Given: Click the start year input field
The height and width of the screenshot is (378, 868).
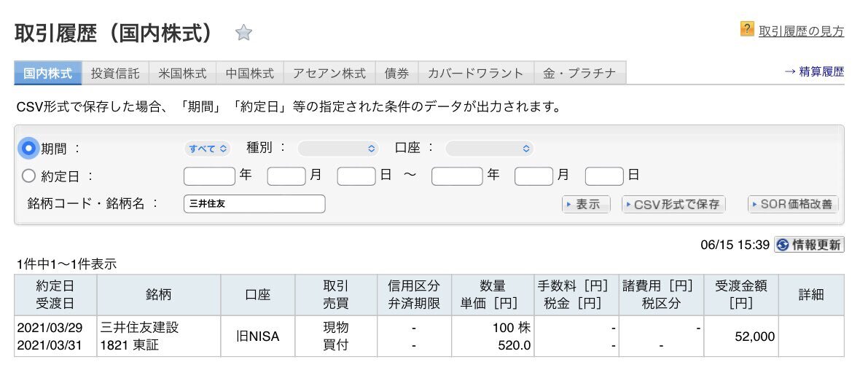Looking at the screenshot, I should pos(209,176).
